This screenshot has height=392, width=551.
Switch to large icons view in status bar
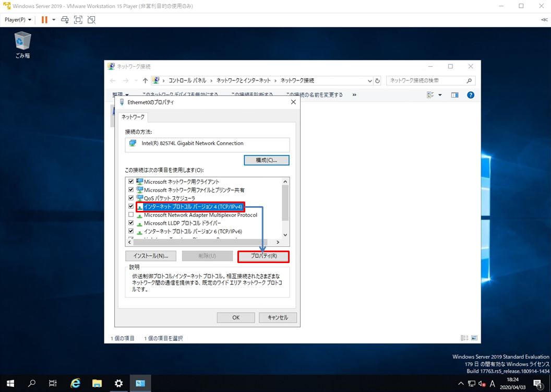(474, 338)
